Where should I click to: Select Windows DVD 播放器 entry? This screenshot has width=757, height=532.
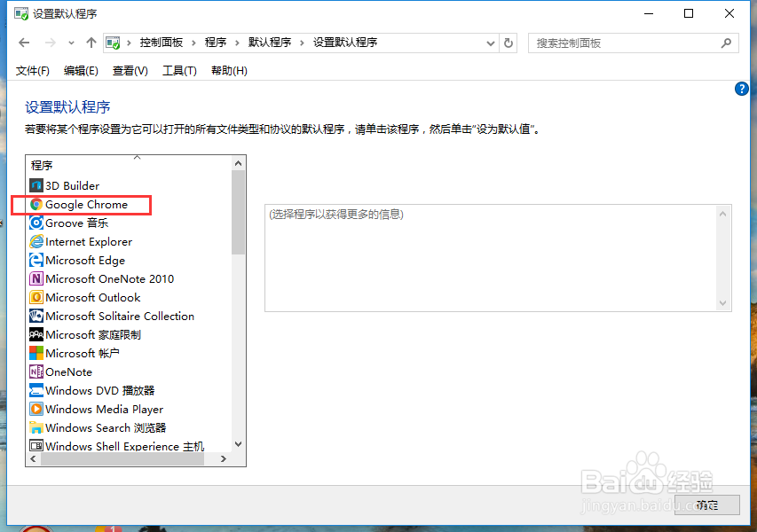coord(100,391)
